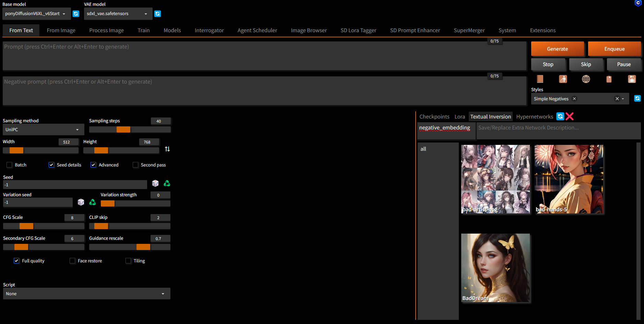
Task: Reuse last variation seed recycle icon
Action: [93, 202]
